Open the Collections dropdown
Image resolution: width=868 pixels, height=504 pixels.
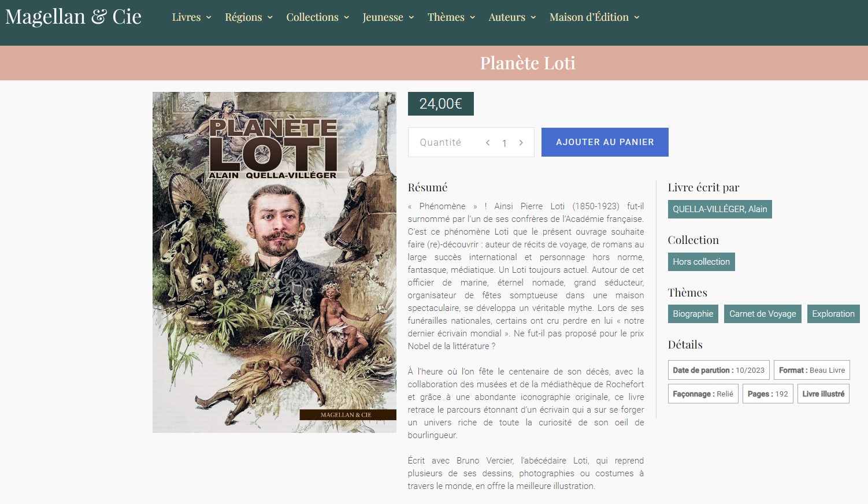[317, 17]
